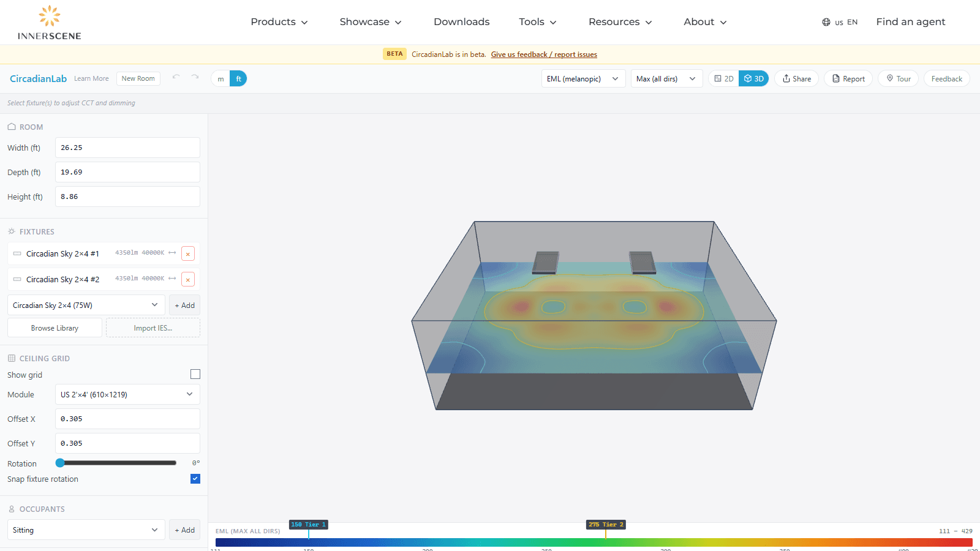The image size is (980, 551).
Task: Click the Room section icon
Action: (12, 127)
